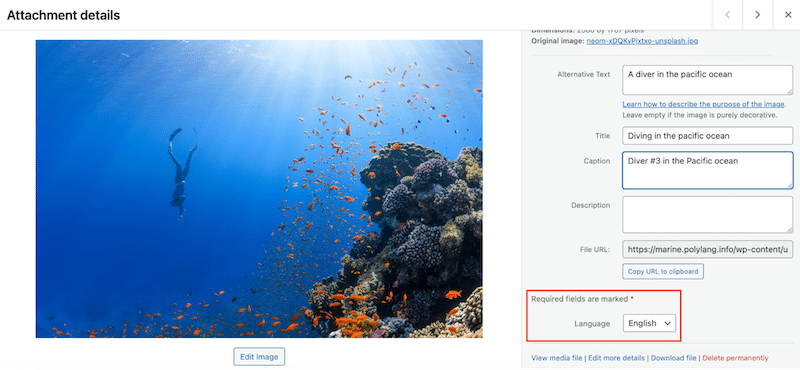The width and height of the screenshot is (800, 370).
Task: Click the View media file link
Action: 557,358
